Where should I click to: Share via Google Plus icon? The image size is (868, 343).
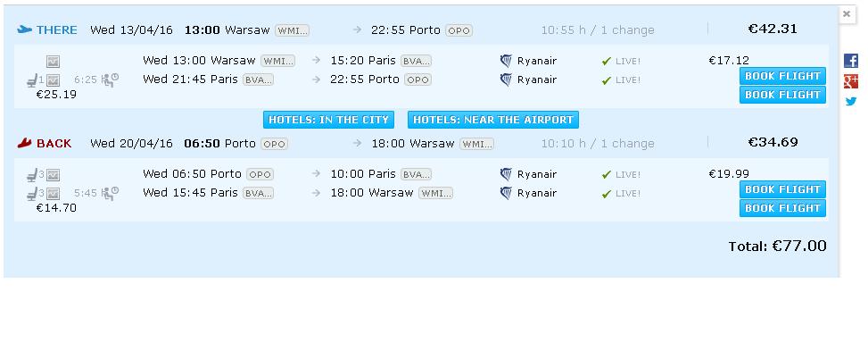pyautogui.click(x=851, y=81)
